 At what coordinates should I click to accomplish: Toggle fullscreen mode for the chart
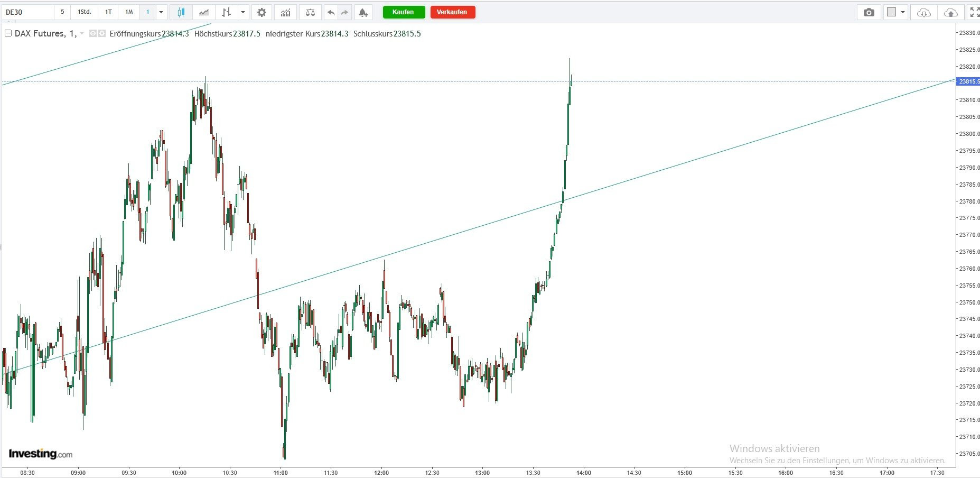tap(974, 12)
